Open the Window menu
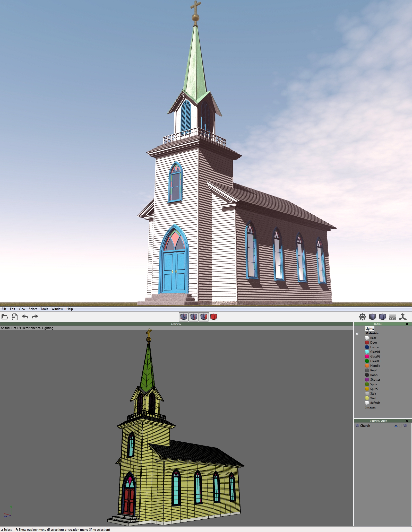The image size is (412, 532). tap(57, 309)
